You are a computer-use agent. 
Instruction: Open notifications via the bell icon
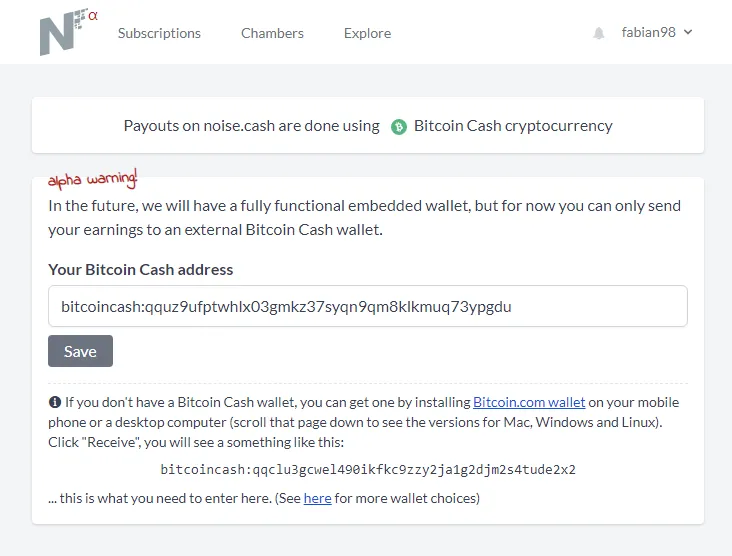pyautogui.click(x=599, y=33)
